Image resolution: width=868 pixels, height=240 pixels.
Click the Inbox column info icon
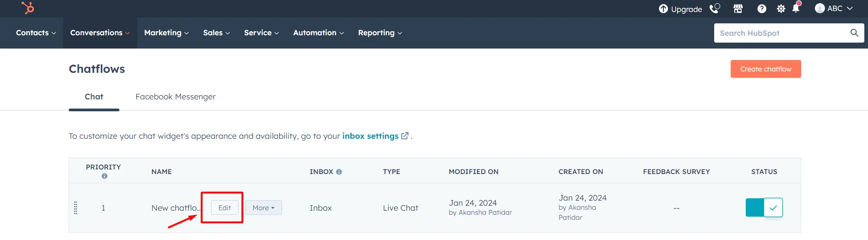pyautogui.click(x=339, y=172)
